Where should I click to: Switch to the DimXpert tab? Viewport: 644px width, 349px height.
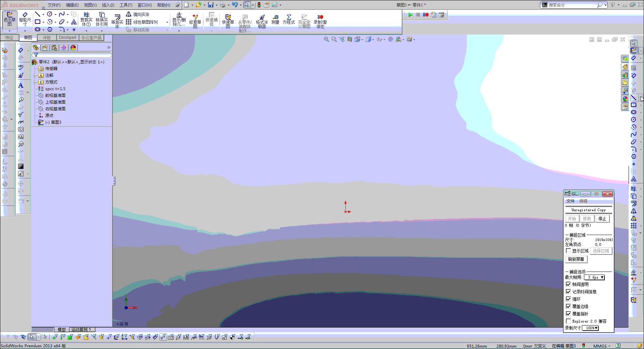pos(67,38)
